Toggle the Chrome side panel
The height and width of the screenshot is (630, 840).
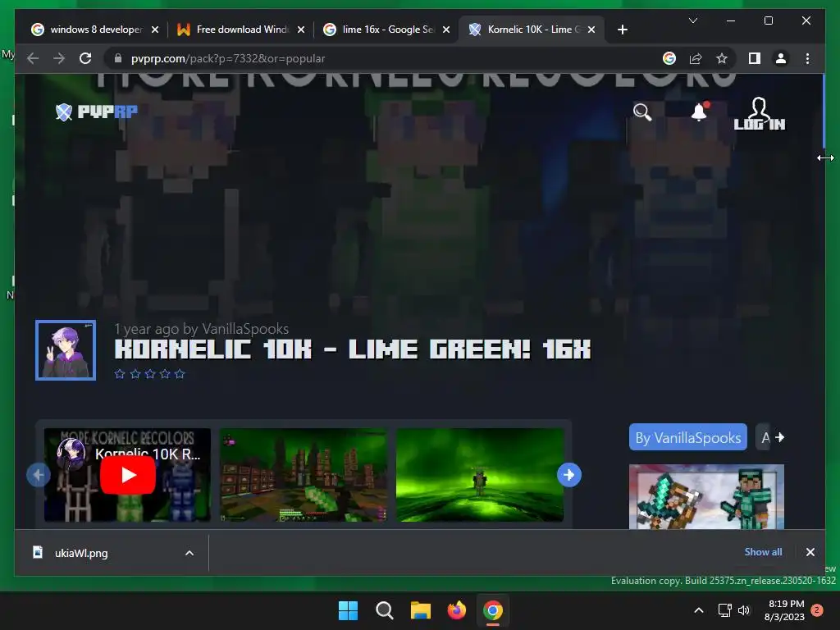coord(755,58)
